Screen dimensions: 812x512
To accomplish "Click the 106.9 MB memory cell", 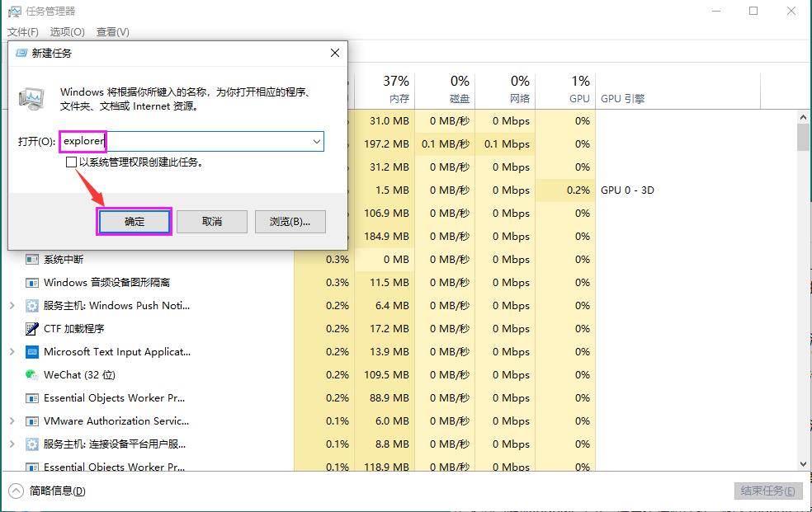I will click(386, 213).
